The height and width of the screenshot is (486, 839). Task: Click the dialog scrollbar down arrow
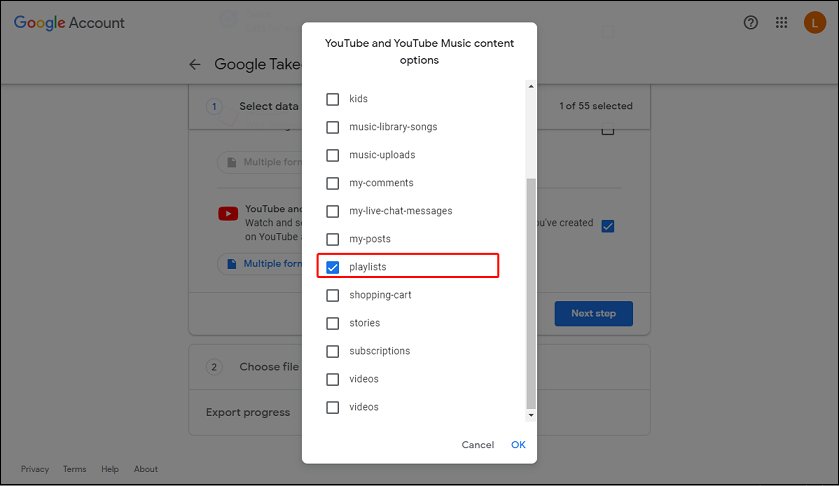(x=531, y=415)
